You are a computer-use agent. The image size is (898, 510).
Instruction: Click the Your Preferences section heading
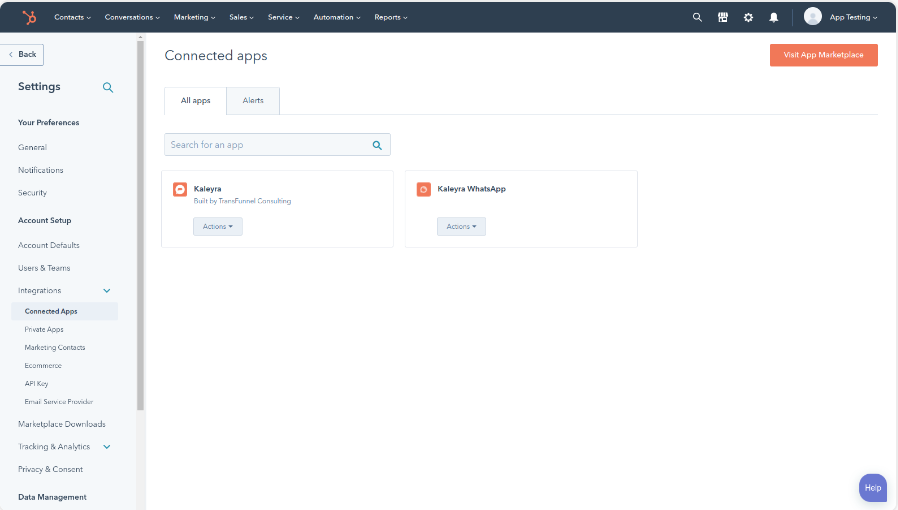point(49,122)
